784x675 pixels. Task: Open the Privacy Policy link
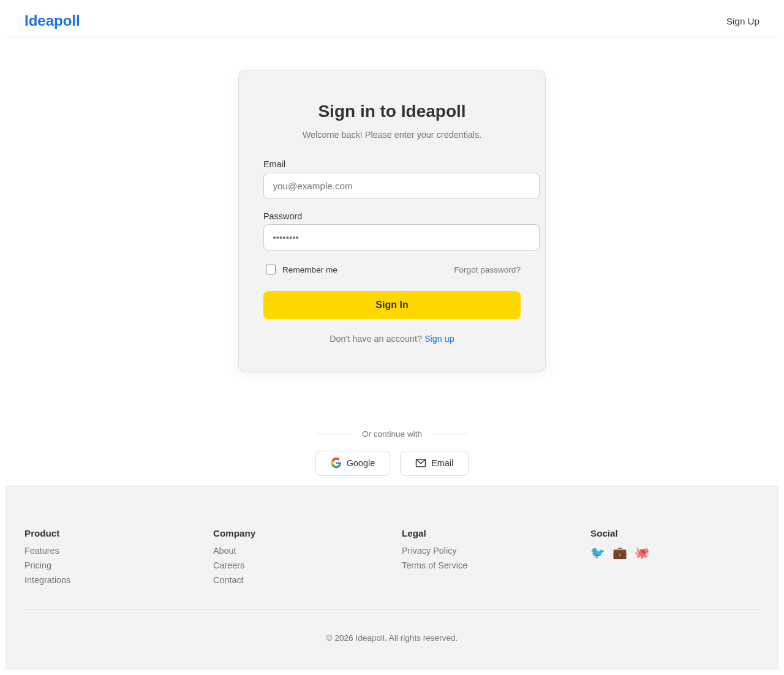[x=429, y=551]
